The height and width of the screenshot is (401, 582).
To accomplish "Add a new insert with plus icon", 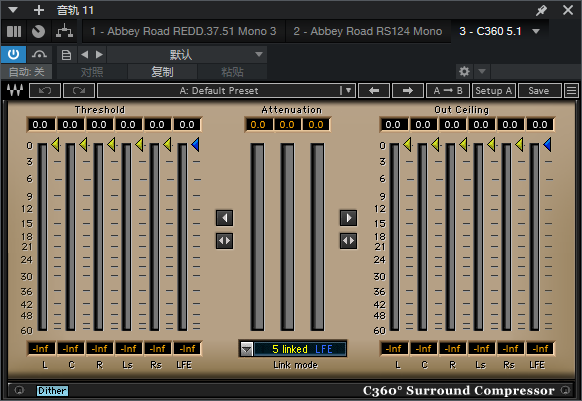I will [x=39, y=10].
